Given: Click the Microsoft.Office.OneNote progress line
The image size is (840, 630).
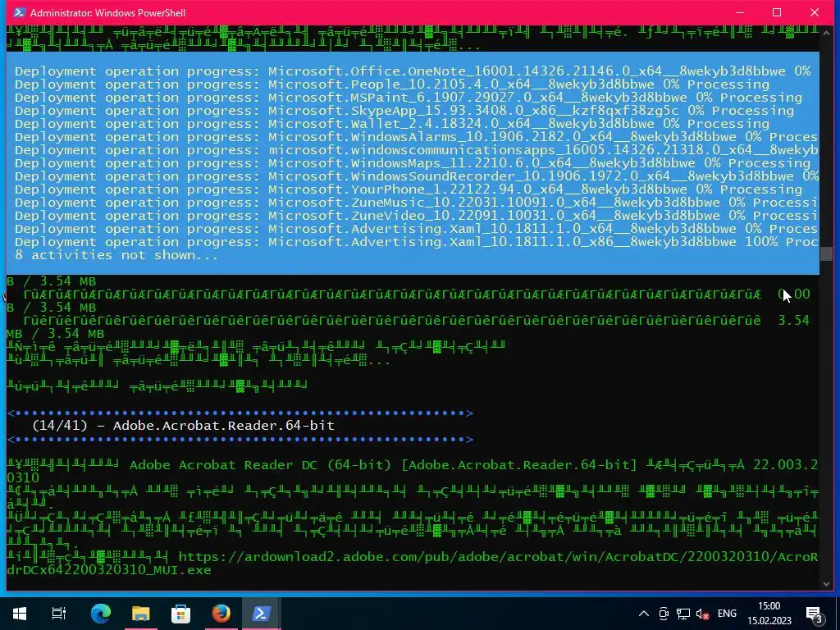Looking at the screenshot, I should [413, 71].
